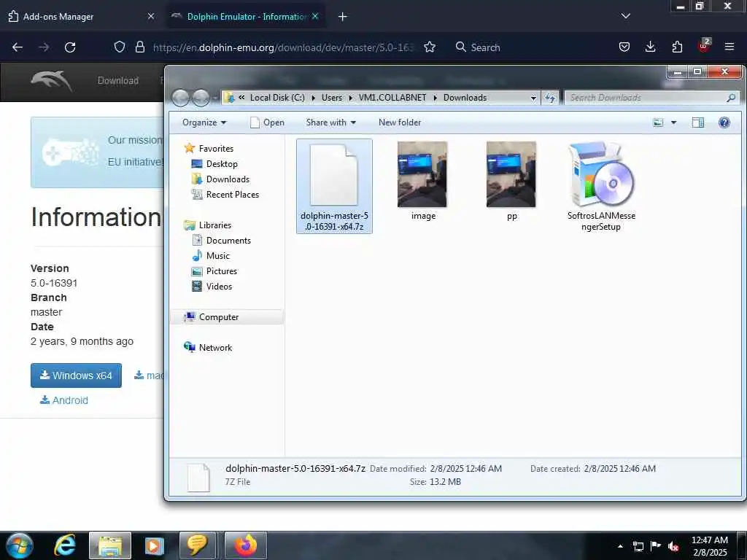Open a new Firefox tab

point(343,17)
